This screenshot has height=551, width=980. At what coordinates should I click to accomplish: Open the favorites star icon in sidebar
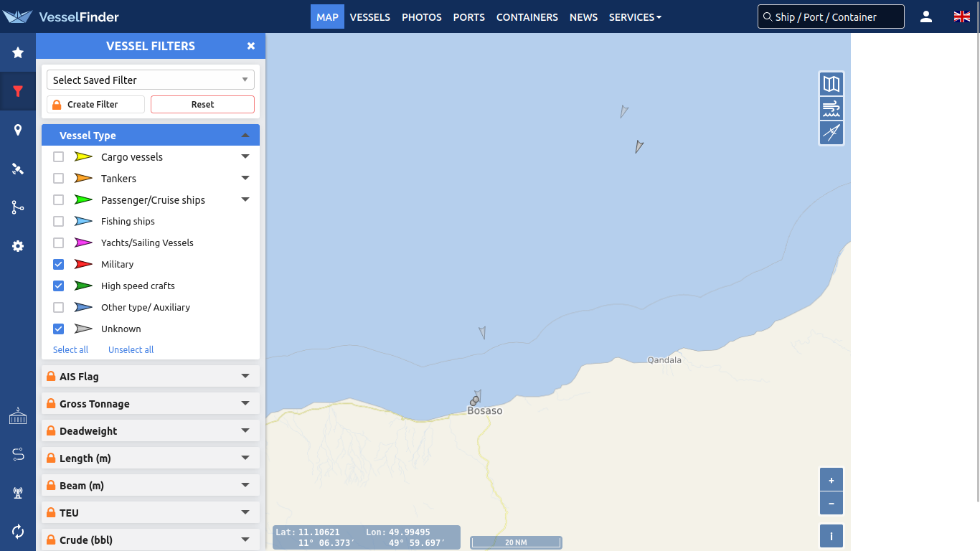[18, 52]
